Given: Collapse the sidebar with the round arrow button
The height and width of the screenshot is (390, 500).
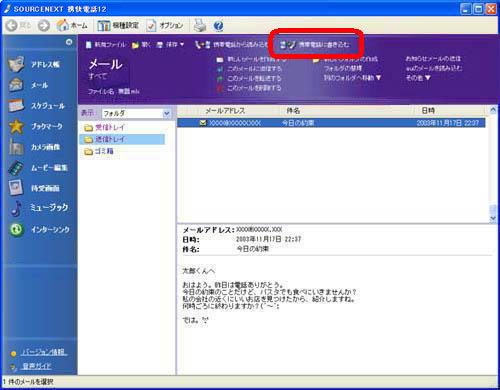Looking at the screenshot, I should click(x=69, y=42).
